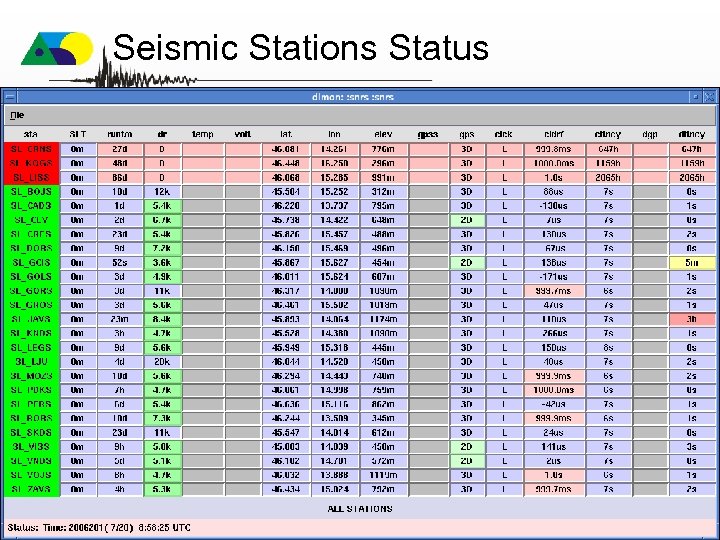Click the 'clck' column header
Image resolution: width=720 pixels, height=540 pixels.
point(504,134)
